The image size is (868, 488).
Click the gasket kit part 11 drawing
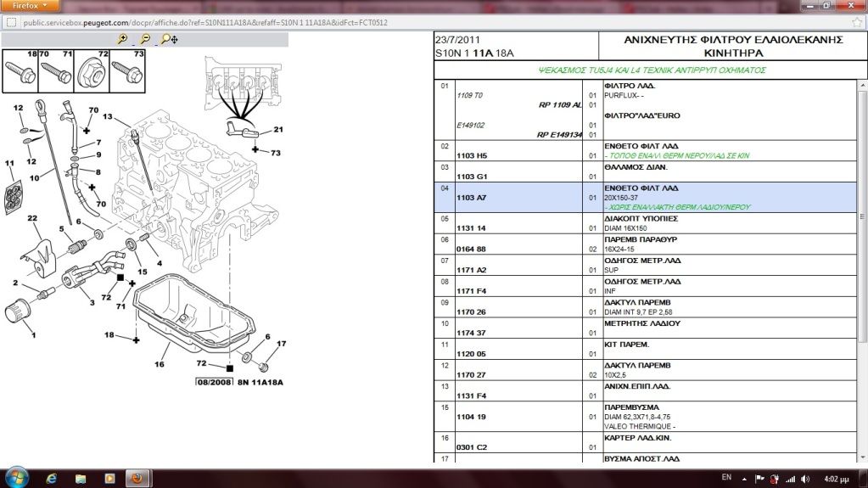(x=14, y=197)
